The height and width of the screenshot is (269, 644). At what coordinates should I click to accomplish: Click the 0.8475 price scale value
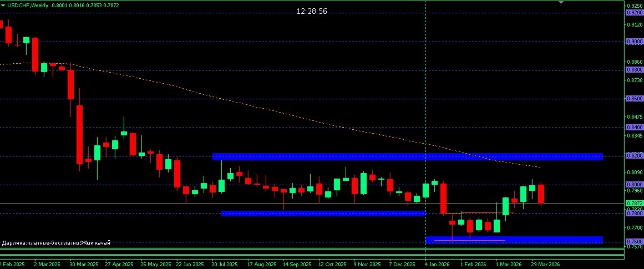635,116
